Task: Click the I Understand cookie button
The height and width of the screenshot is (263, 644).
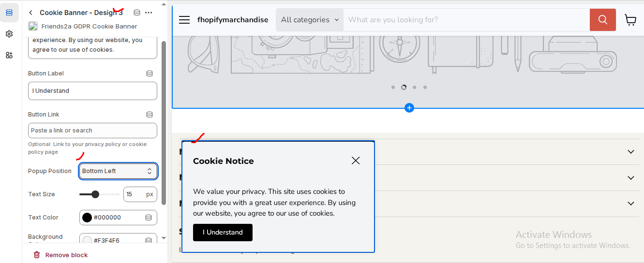Action: [223, 233]
